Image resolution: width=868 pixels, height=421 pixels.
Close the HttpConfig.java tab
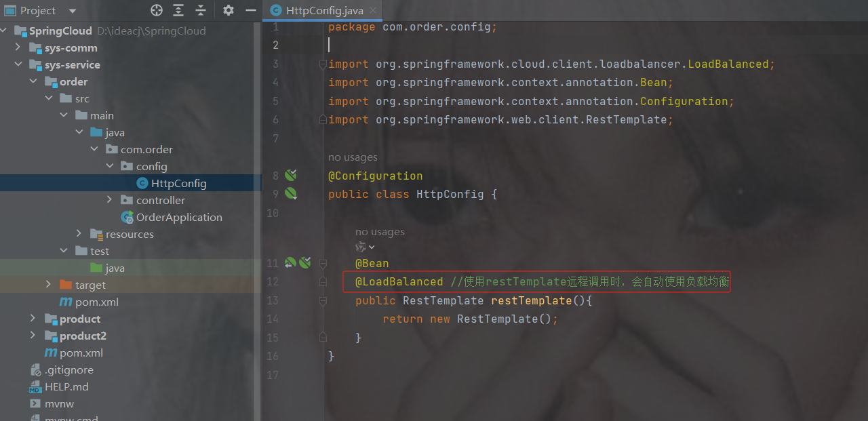coord(374,11)
